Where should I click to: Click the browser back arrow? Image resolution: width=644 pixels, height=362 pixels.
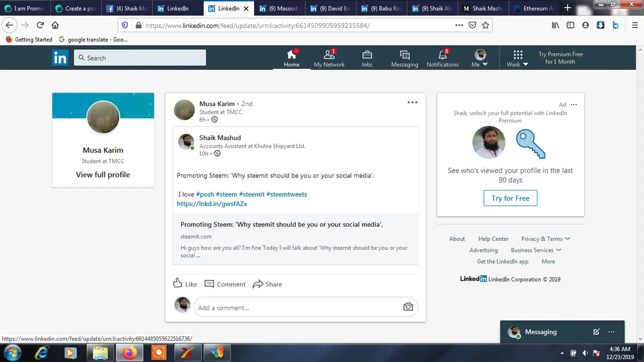point(9,25)
